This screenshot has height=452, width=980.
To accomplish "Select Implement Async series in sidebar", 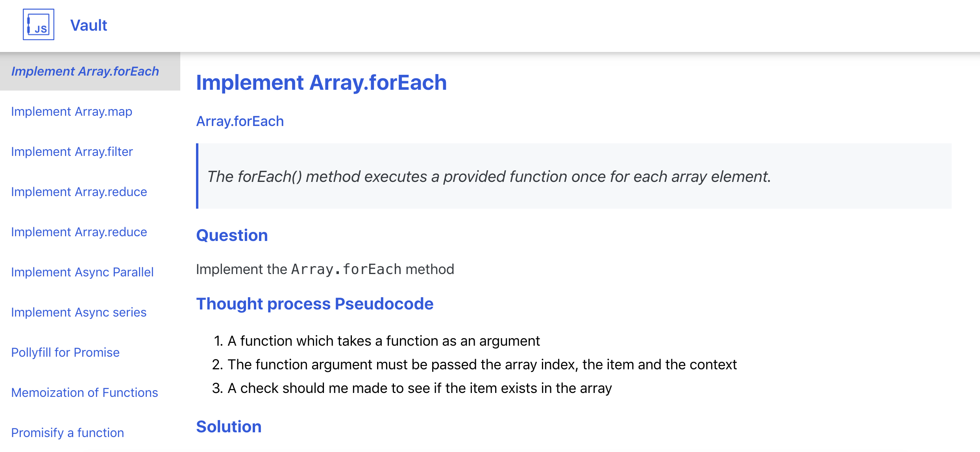I will [x=79, y=312].
